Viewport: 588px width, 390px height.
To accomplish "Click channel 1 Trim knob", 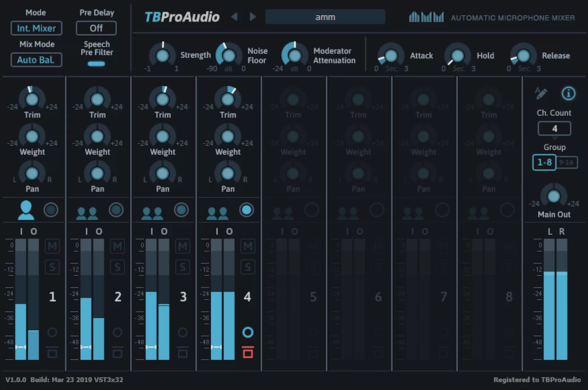I will pos(32,99).
